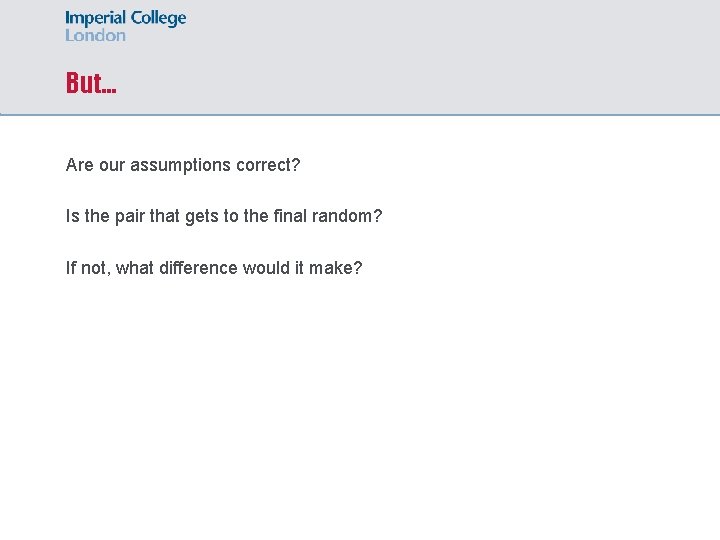Click the word 'correct?' on the slide

pos(268,165)
